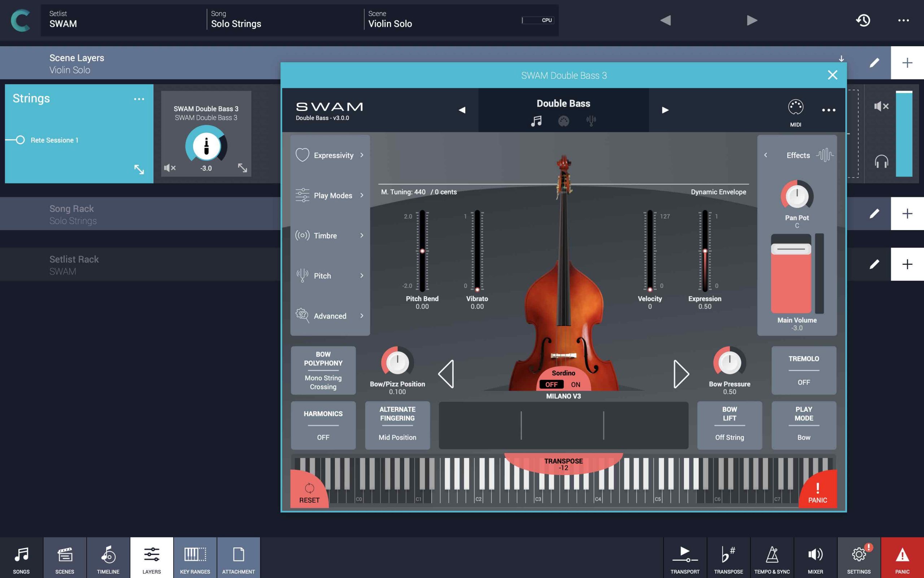Viewport: 924px width, 578px height.
Task: Expand the Timbre section
Action: click(330, 236)
